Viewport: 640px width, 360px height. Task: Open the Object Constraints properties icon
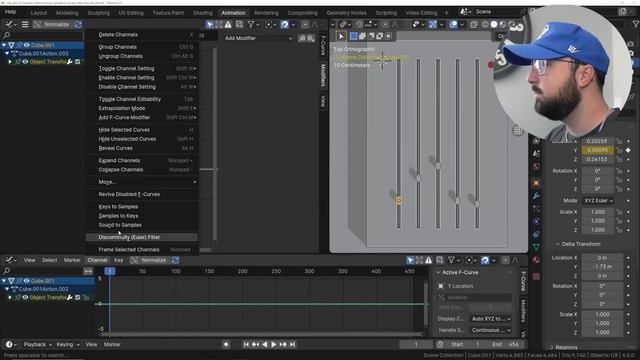click(536, 234)
